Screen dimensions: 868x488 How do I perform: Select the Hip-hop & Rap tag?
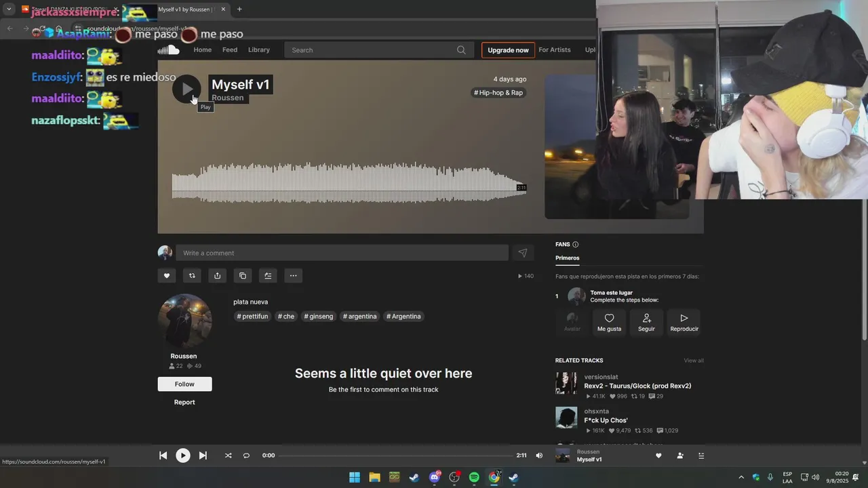pos(498,93)
